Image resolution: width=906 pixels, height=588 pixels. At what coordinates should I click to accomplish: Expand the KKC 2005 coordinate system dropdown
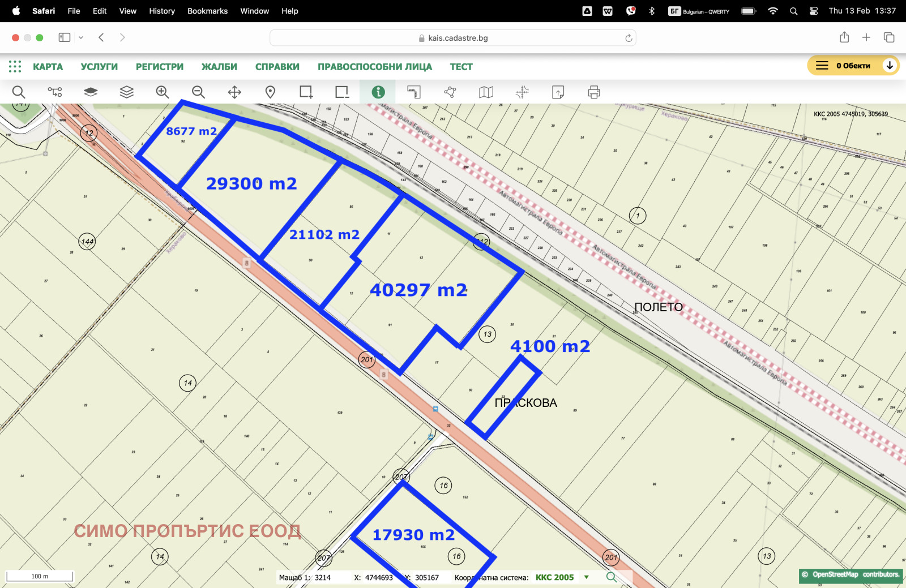tap(587, 577)
